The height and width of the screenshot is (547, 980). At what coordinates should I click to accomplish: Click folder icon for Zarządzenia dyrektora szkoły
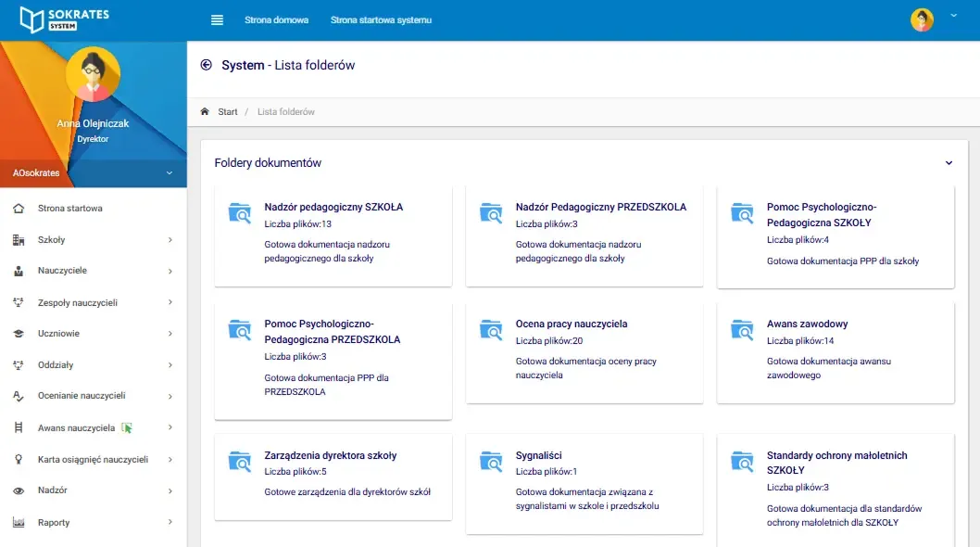tap(240, 462)
